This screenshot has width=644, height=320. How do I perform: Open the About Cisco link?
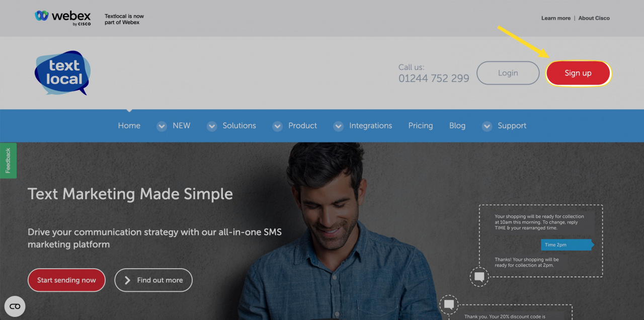[x=594, y=18]
